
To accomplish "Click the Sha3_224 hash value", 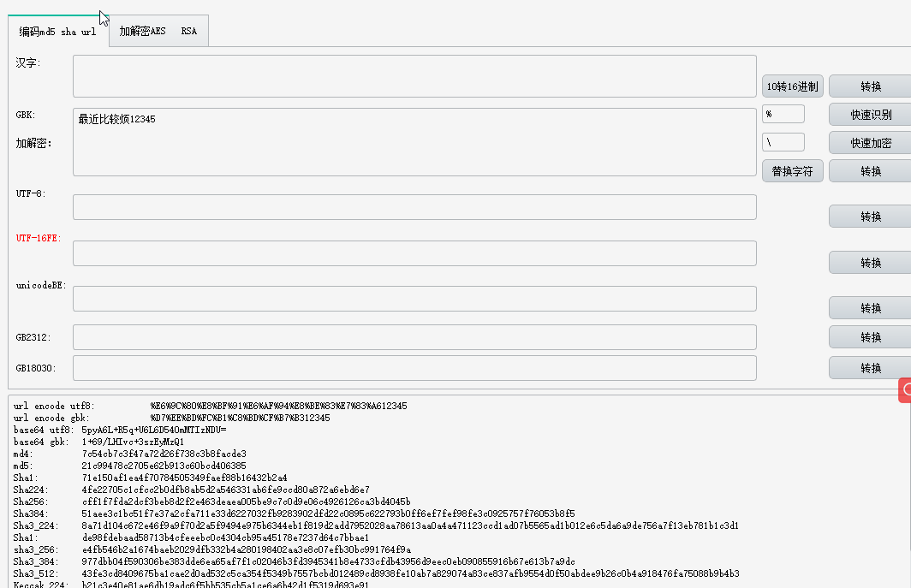I will (410, 526).
